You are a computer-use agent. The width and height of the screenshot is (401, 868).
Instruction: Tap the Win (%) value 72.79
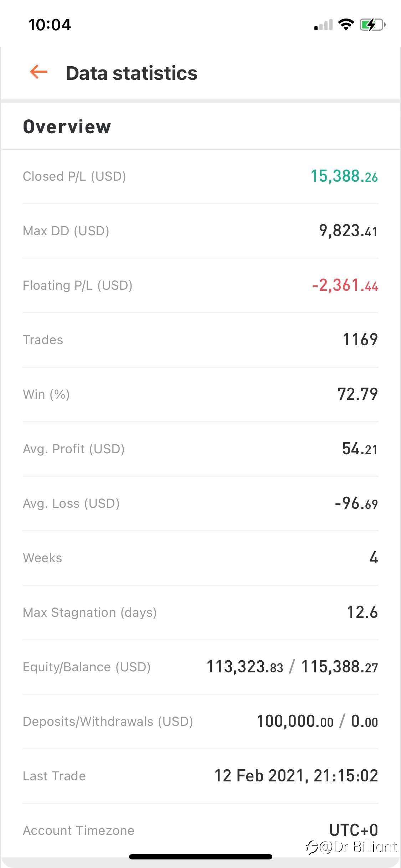coord(358,394)
